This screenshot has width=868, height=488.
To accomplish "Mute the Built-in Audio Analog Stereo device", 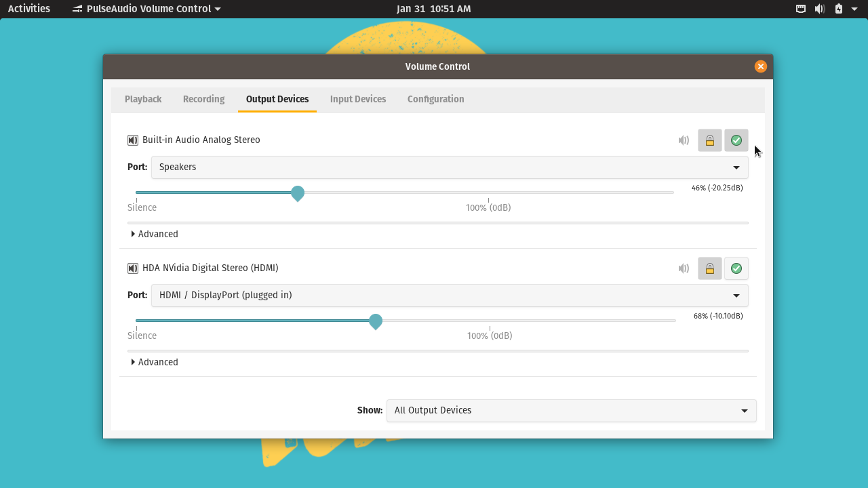I will (684, 140).
